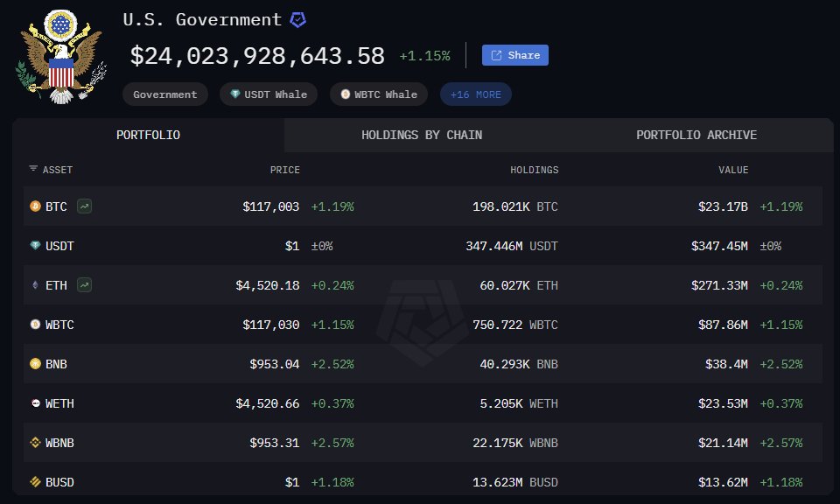Click the BNB coin icon
The height and width of the screenshot is (504, 840).
tap(35, 364)
